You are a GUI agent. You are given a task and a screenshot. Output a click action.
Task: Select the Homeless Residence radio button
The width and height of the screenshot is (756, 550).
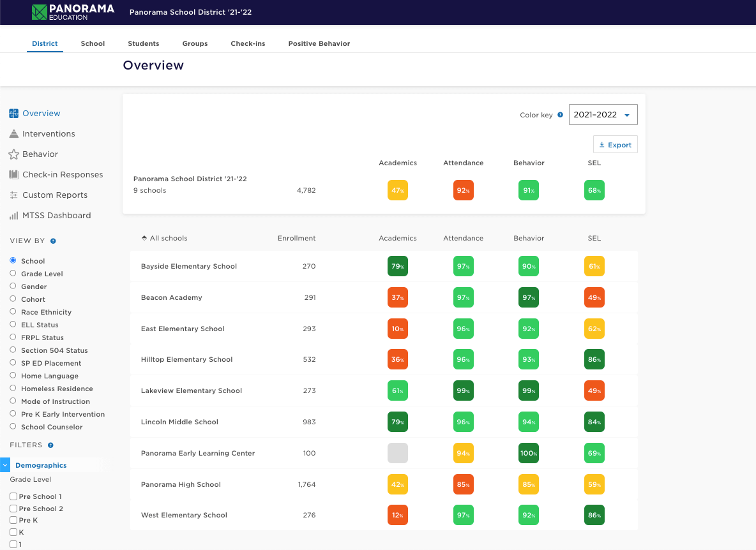[13, 388]
